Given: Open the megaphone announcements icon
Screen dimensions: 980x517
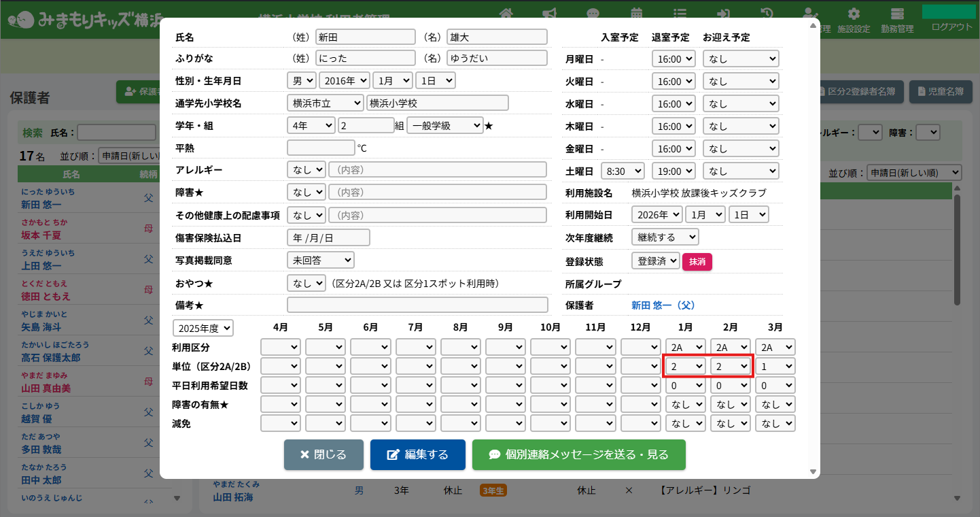Looking at the screenshot, I should pyautogui.click(x=549, y=13).
